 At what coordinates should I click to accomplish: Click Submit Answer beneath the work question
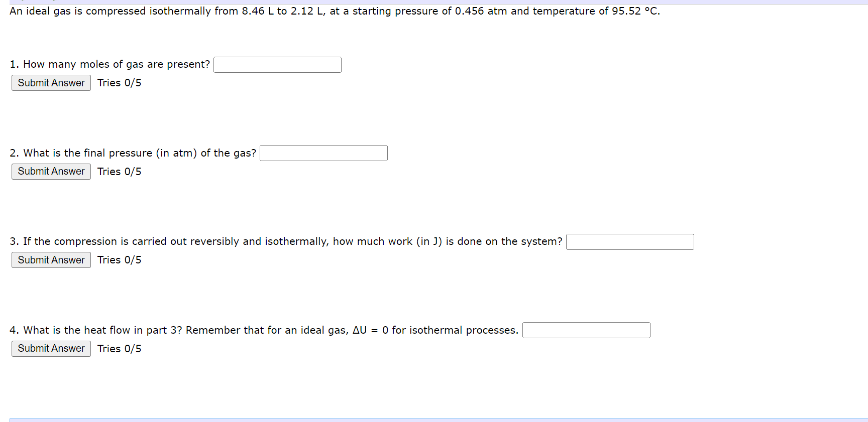(50, 259)
